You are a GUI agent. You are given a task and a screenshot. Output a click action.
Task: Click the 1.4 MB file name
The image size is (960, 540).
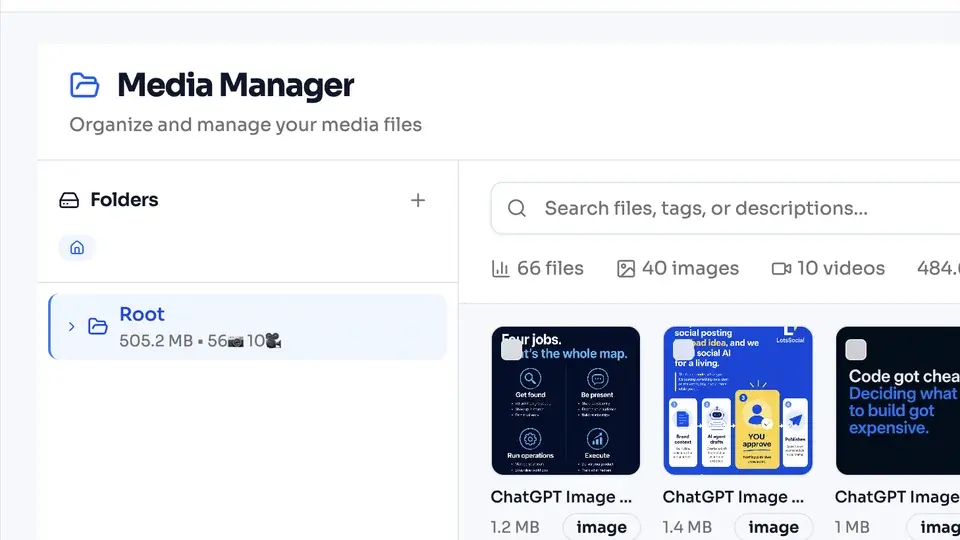coord(733,497)
